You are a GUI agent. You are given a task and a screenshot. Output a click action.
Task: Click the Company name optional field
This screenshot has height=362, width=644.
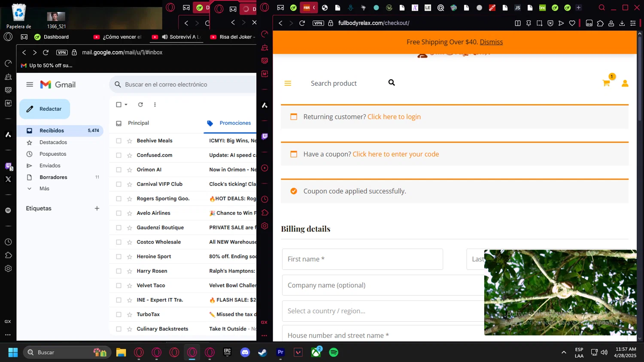[383, 285]
